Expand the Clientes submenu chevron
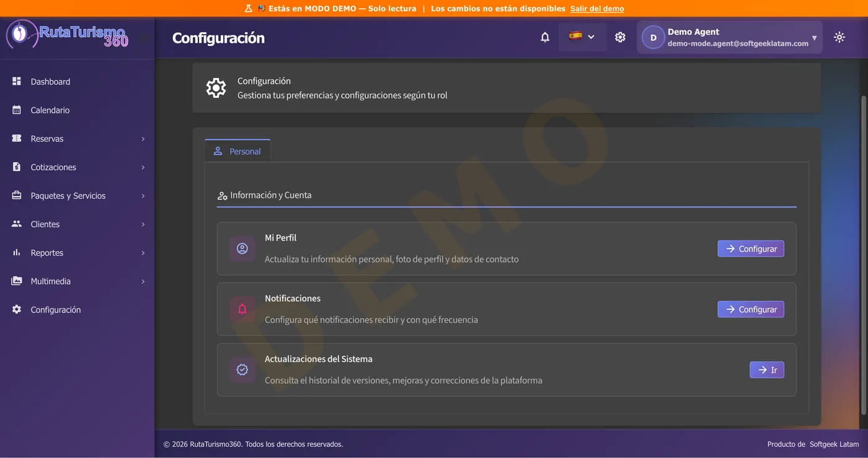The width and height of the screenshot is (868, 458). [143, 224]
